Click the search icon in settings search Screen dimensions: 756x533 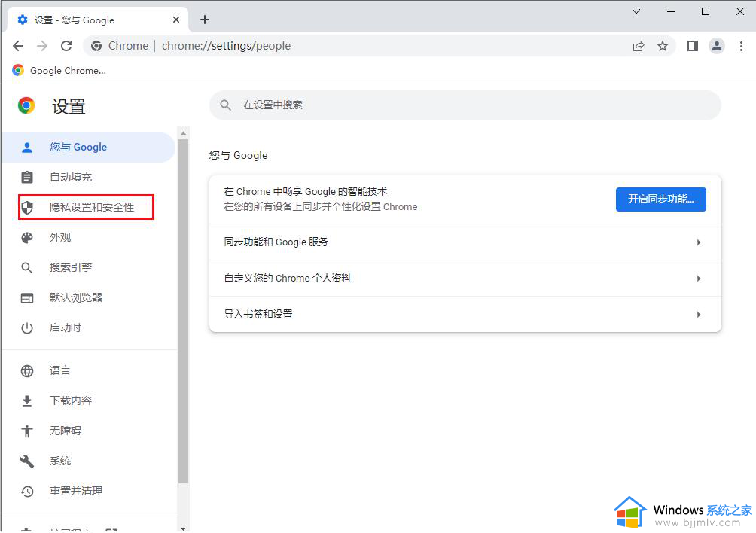[225, 105]
